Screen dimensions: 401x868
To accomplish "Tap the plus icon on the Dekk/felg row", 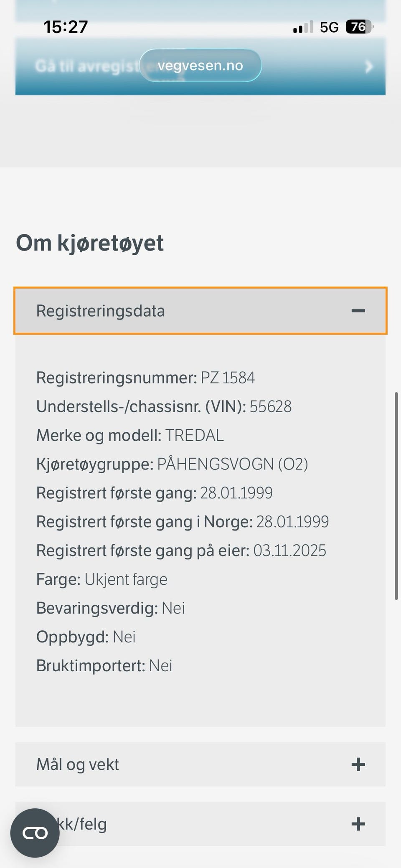I will (358, 824).
